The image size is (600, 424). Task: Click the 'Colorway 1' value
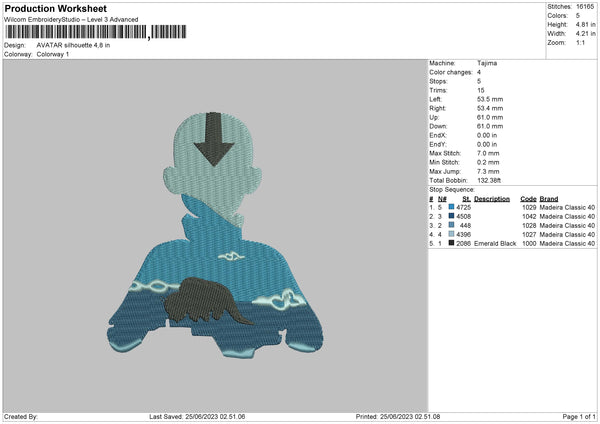53,54
